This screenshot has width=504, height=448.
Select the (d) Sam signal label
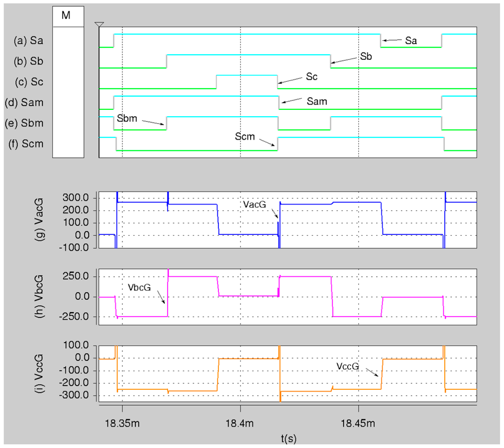(x=24, y=103)
